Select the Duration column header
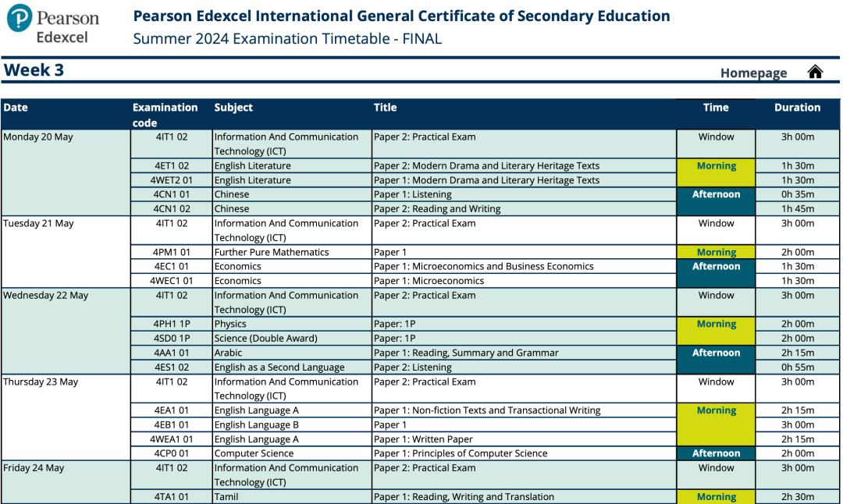Screen dimensions: 843x504 pos(797,108)
